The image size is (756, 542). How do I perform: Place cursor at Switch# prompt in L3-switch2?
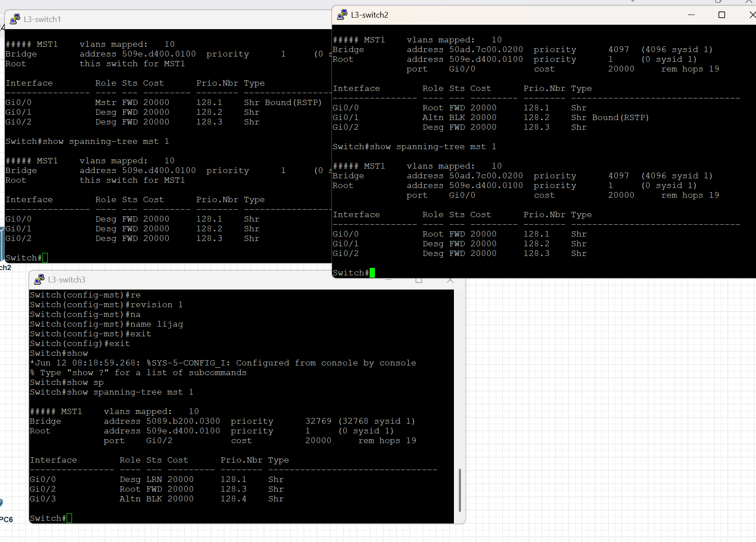pos(372,272)
